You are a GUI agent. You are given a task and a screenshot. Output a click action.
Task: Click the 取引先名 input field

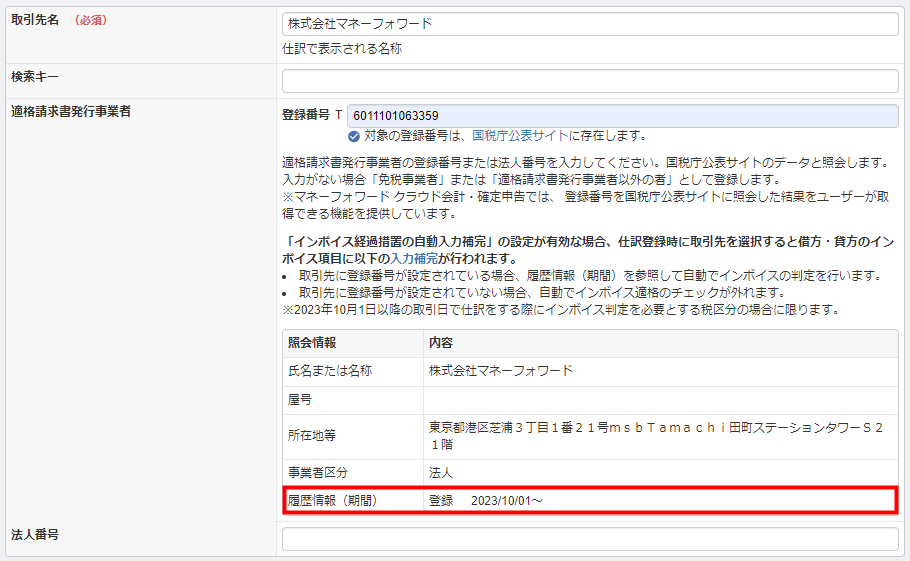[x=590, y=24]
